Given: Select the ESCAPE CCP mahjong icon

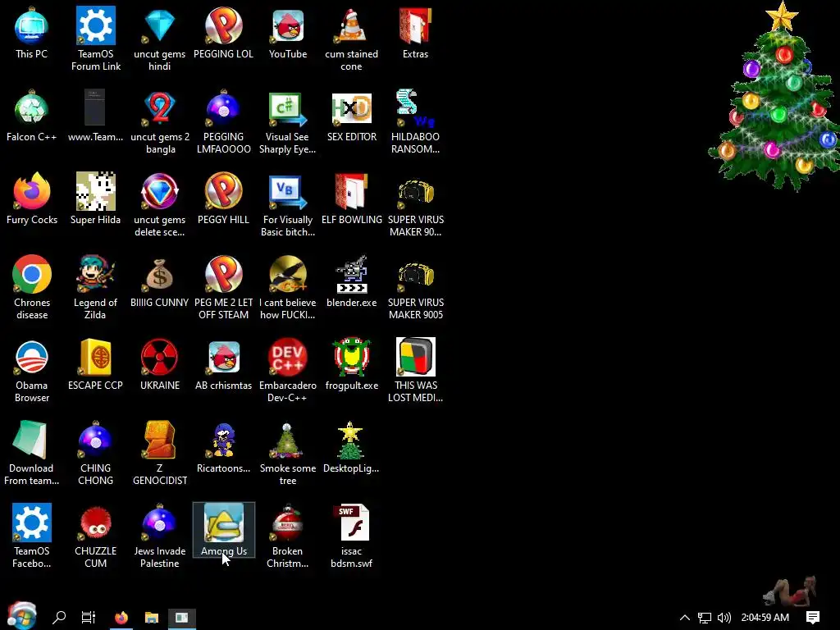Looking at the screenshot, I should [95, 364].
